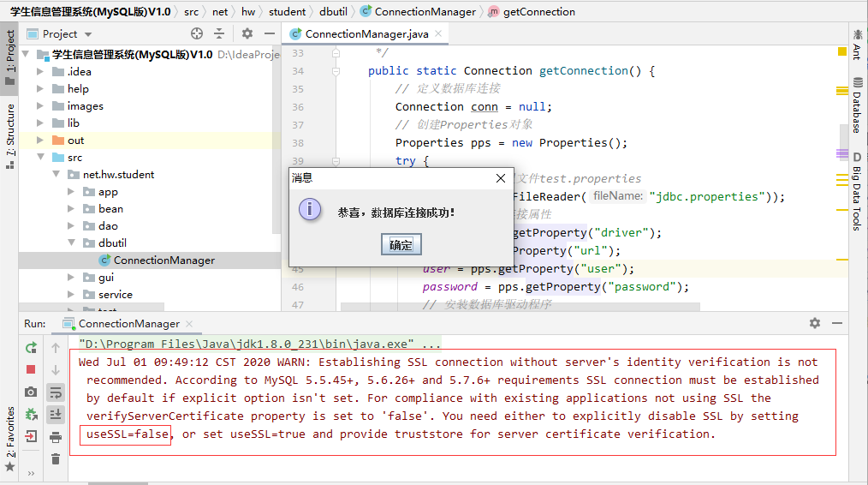Open Project view dropdown arrow
The width and height of the screenshot is (868, 485).
point(88,34)
